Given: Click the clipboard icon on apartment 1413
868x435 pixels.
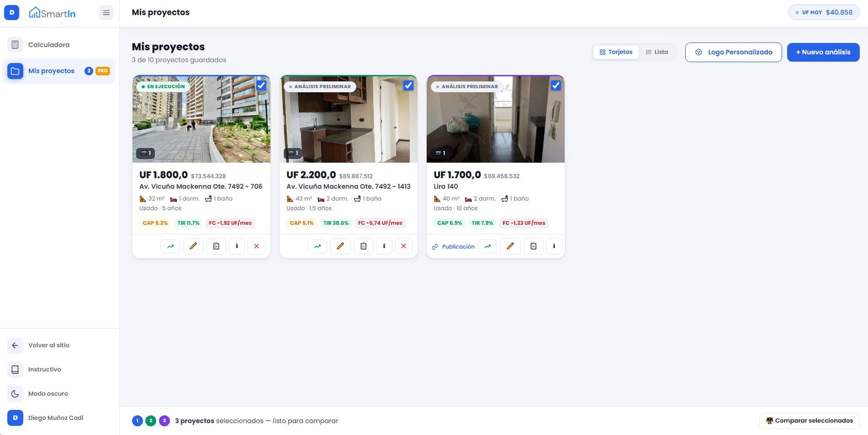Looking at the screenshot, I should point(363,246).
